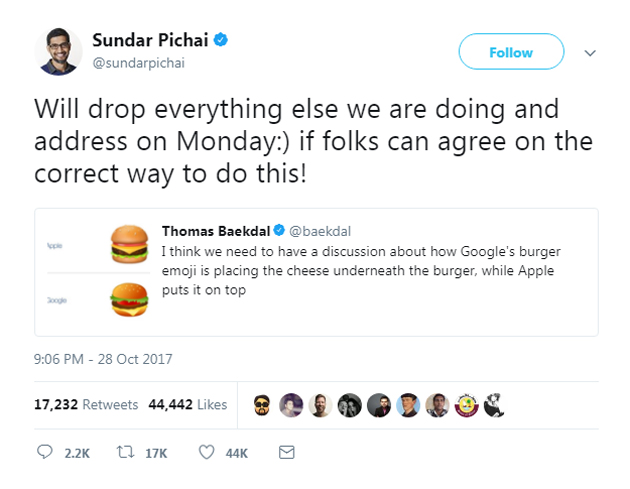This screenshot has width=630, height=489.
Task: Click the retweet arrows icon
Action: tap(126, 453)
